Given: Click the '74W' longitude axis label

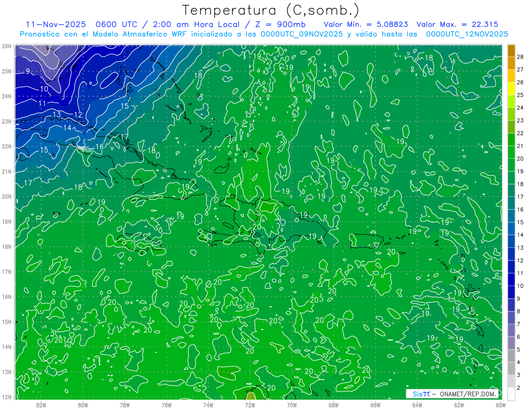Looking at the screenshot, I should [x=208, y=405].
